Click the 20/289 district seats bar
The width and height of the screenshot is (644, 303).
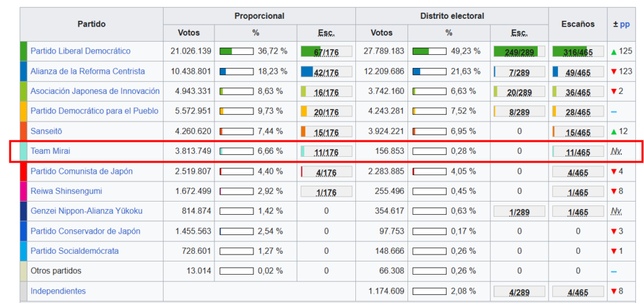click(x=519, y=91)
